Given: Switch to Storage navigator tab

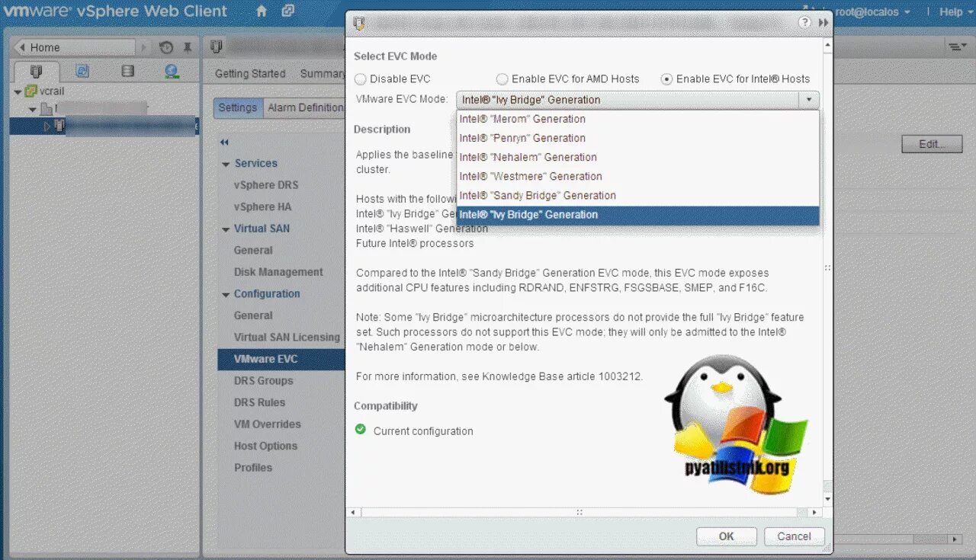Looking at the screenshot, I should click(x=127, y=72).
